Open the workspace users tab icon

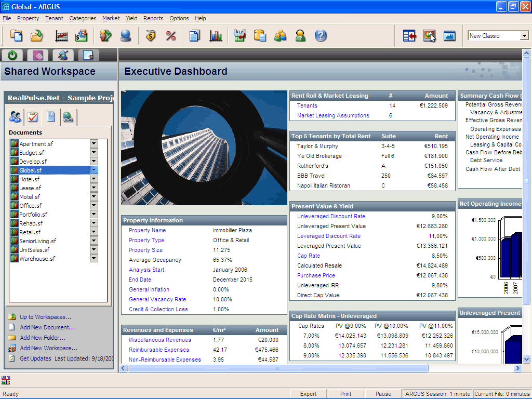[15, 117]
